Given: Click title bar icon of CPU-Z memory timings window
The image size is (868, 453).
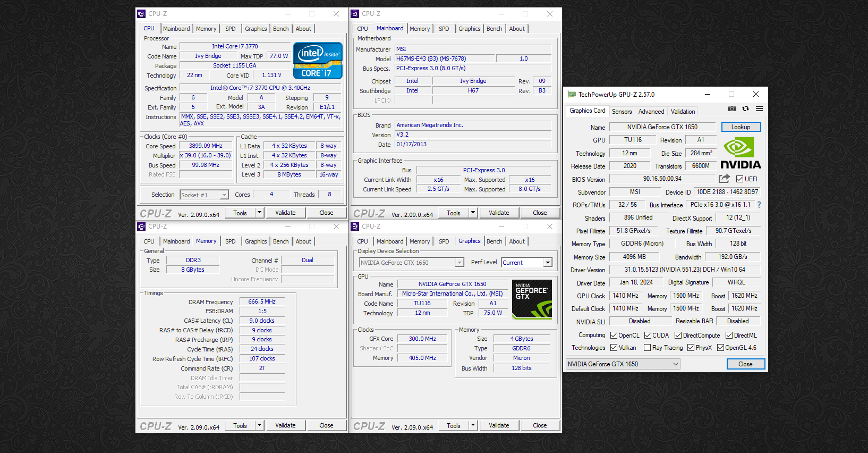Looking at the screenshot, I should [141, 226].
